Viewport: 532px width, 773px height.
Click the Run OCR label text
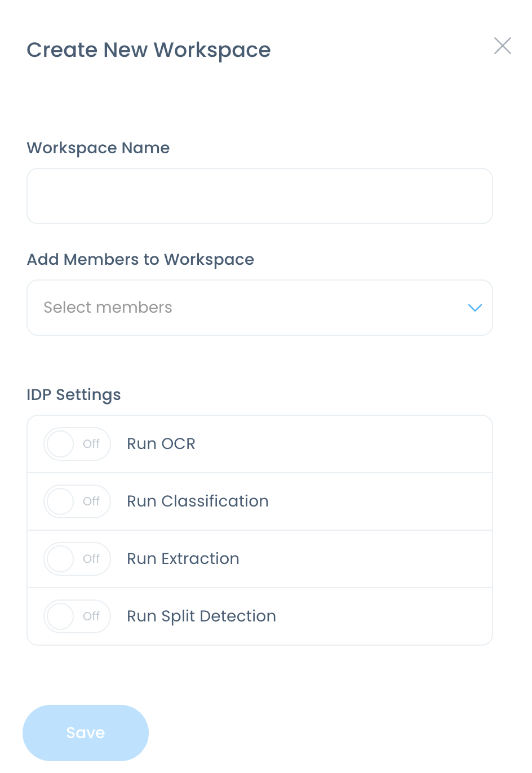click(x=161, y=444)
